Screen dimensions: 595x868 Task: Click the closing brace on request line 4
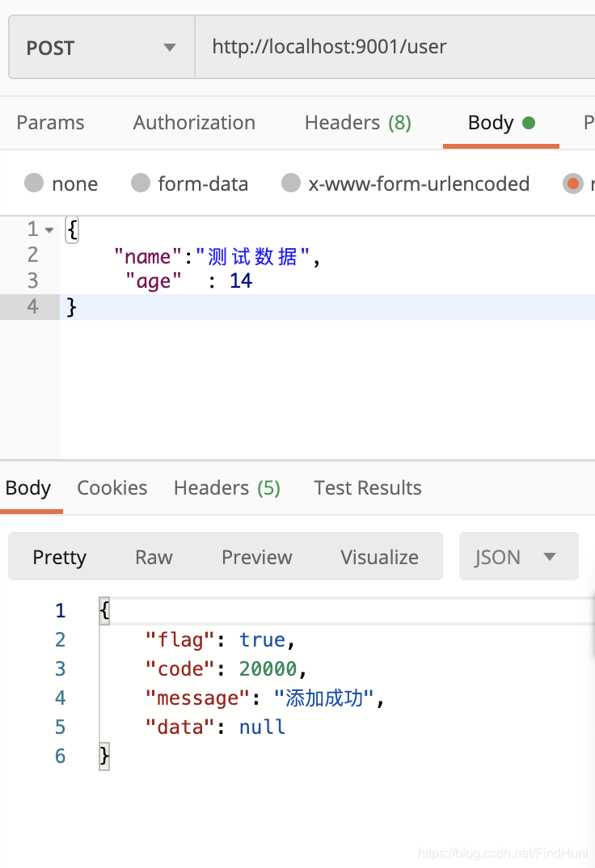coord(71,306)
